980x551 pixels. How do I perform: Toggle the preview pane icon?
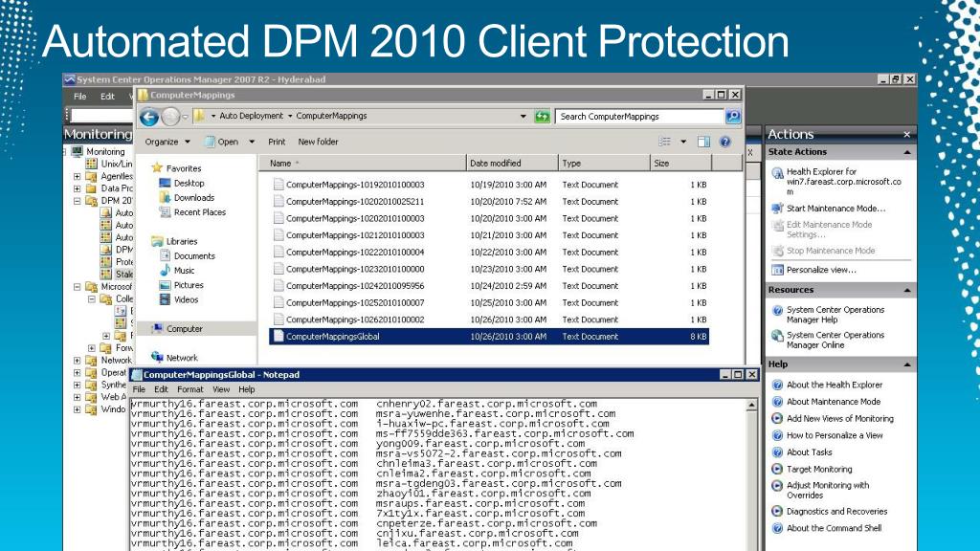(703, 142)
